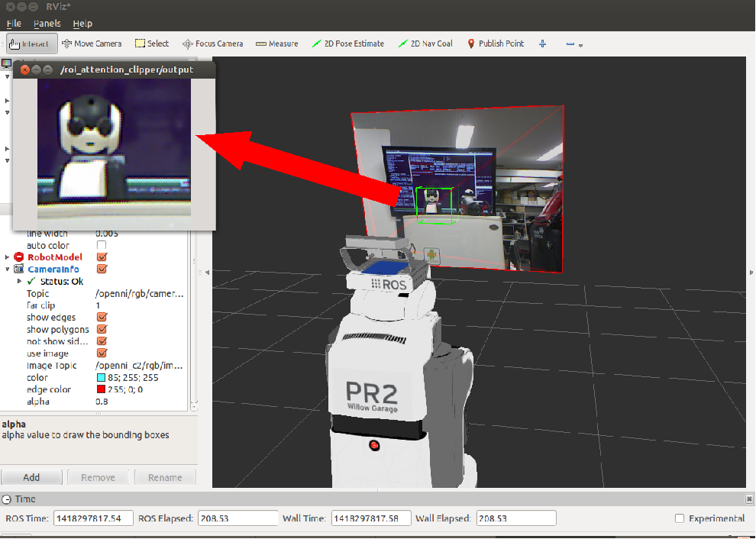The height and width of the screenshot is (539, 756).
Task: Close the roi_attention_clipper output window
Action: (x=25, y=70)
